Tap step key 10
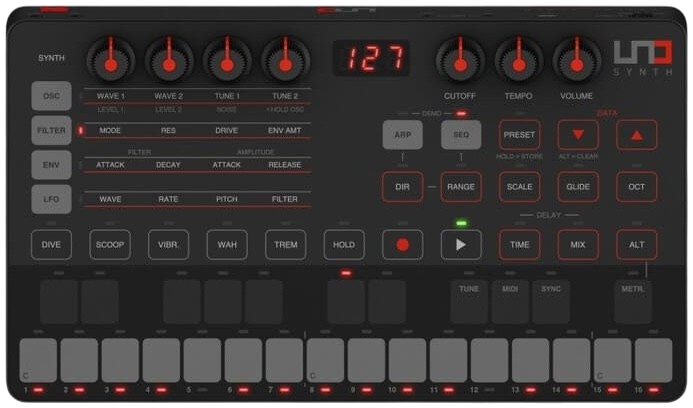693x408 pixels. [x=407, y=360]
